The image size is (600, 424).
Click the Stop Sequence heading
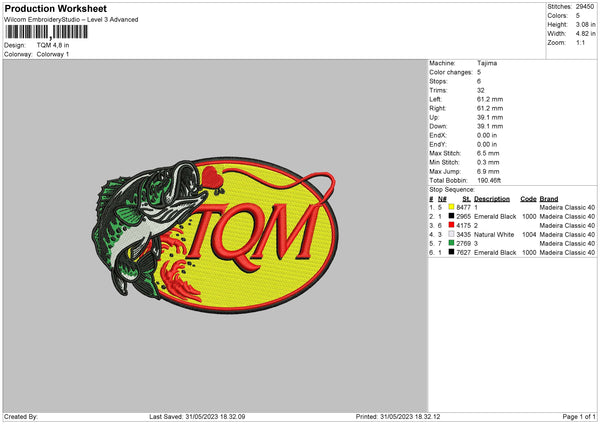click(x=452, y=190)
